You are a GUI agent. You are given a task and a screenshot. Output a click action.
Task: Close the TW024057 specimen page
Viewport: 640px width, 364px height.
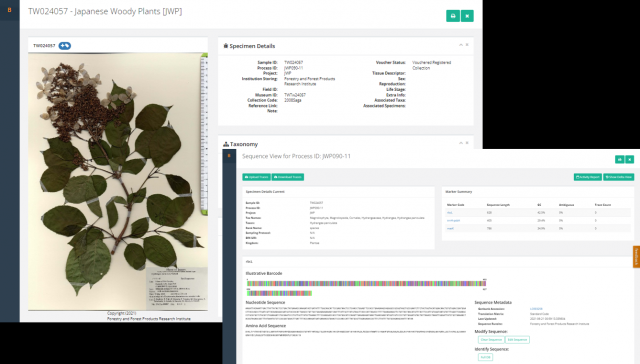467,16
